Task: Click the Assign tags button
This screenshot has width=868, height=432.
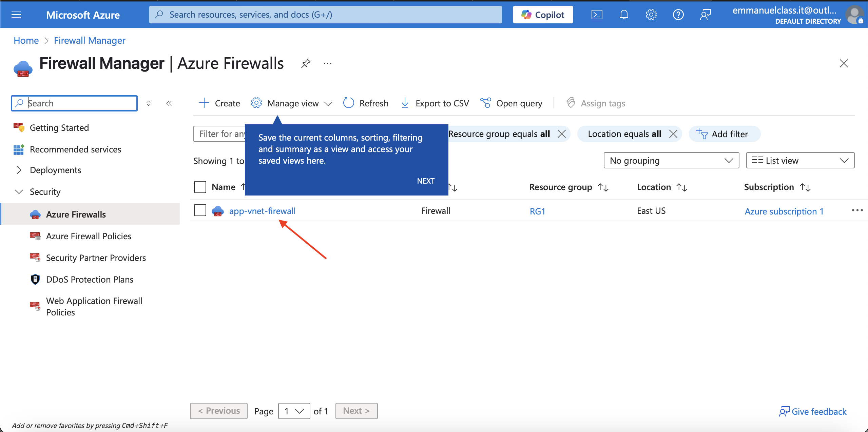Action: tap(596, 103)
